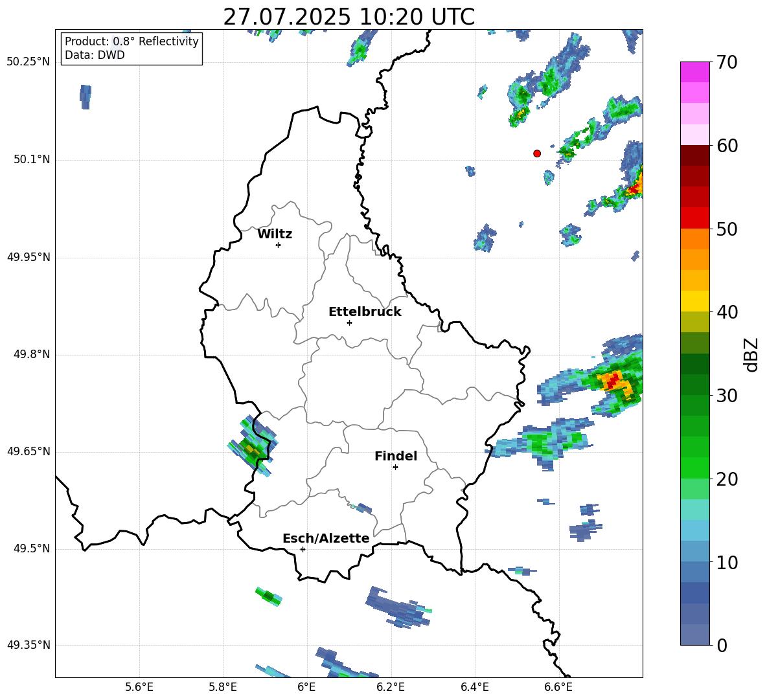The height and width of the screenshot is (700, 767).
Task: Click the 6.4°E longitude label
Action: 474,687
